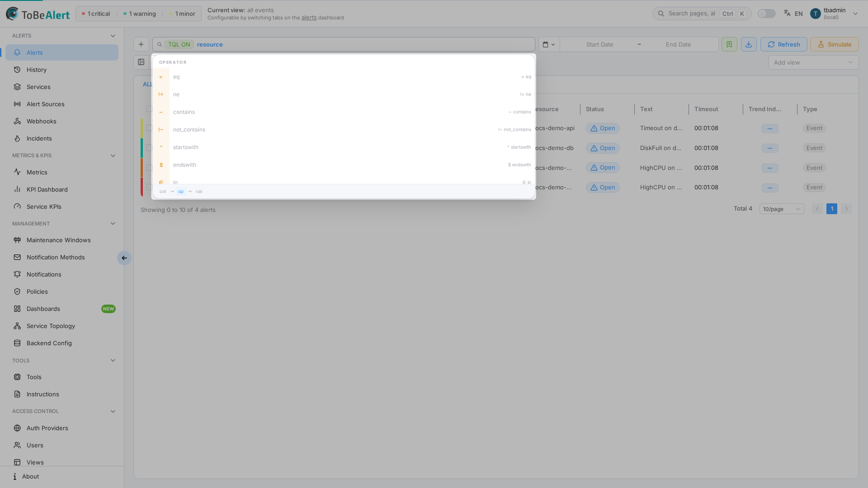This screenshot has width=868, height=488.
Task: Click the End Date field
Action: (x=678, y=44)
